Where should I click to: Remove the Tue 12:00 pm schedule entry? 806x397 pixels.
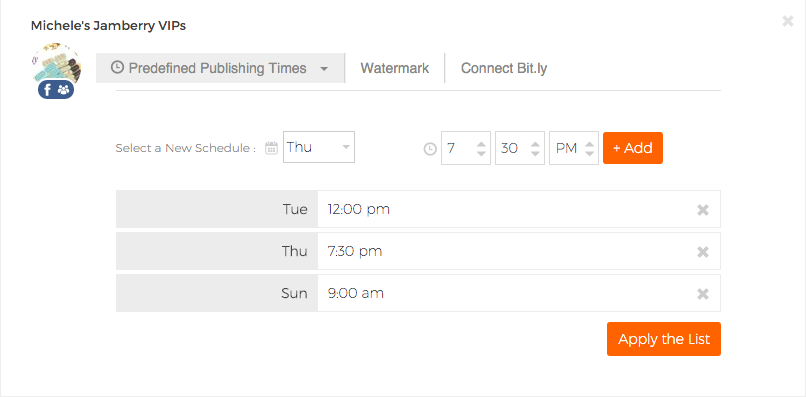point(703,210)
